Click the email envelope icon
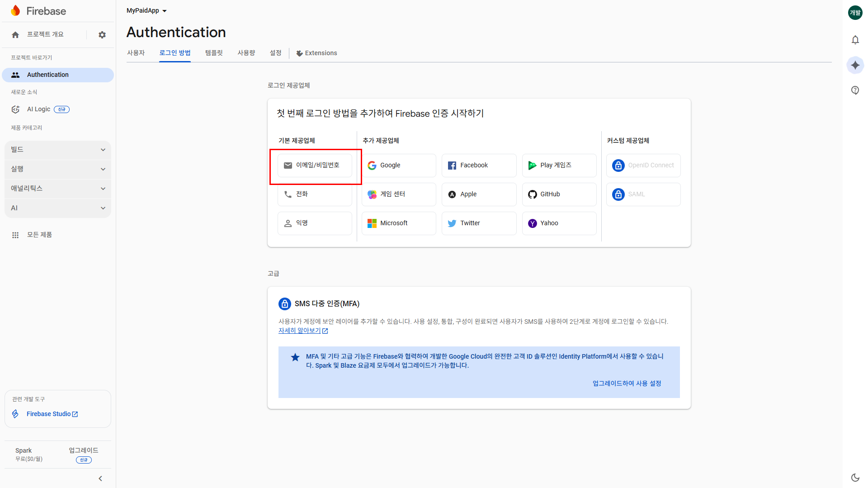 (x=288, y=166)
